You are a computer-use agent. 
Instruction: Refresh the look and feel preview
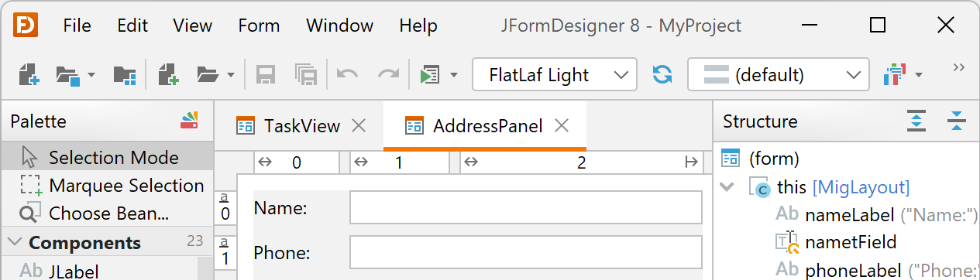point(662,75)
